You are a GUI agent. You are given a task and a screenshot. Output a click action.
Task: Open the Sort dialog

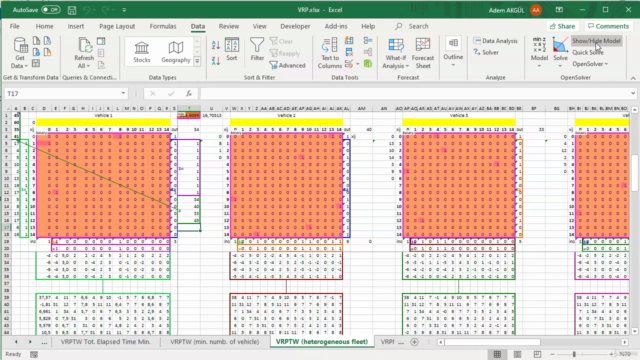pos(231,49)
